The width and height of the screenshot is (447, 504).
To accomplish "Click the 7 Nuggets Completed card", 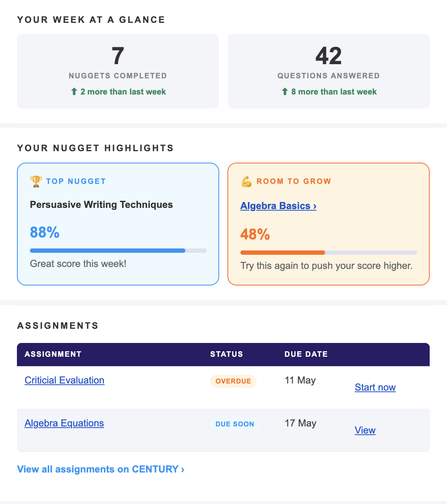I will pyautogui.click(x=118, y=71).
